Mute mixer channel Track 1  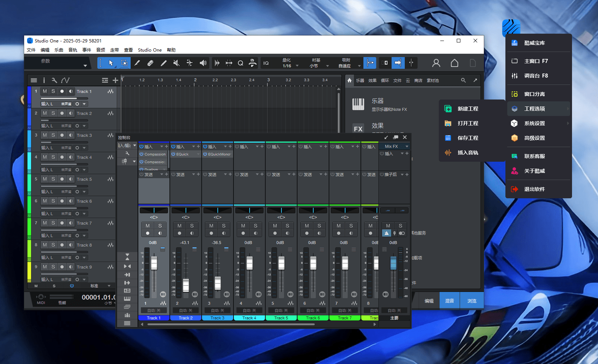pyautogui.click(x=148, y=226)
